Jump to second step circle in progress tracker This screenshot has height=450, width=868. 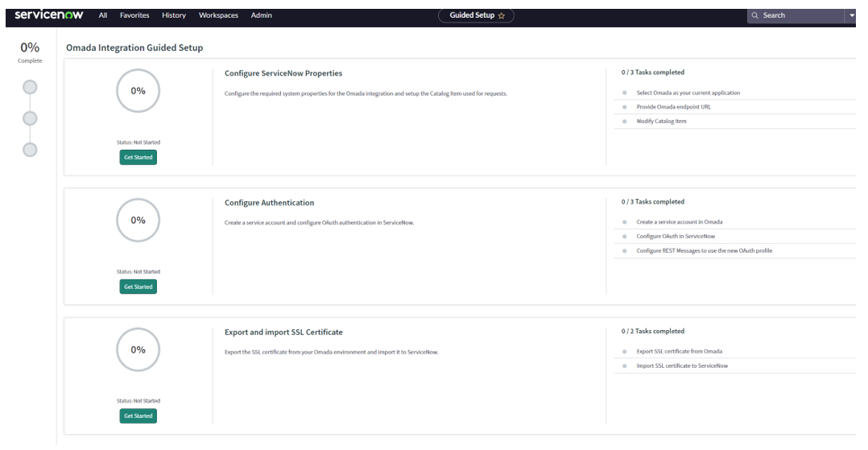30,118
